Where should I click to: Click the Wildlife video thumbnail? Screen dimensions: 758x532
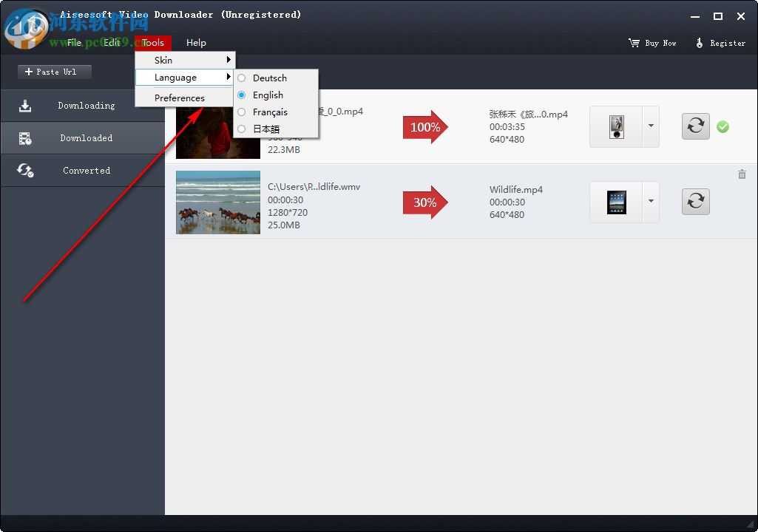[x=217, y=202]
